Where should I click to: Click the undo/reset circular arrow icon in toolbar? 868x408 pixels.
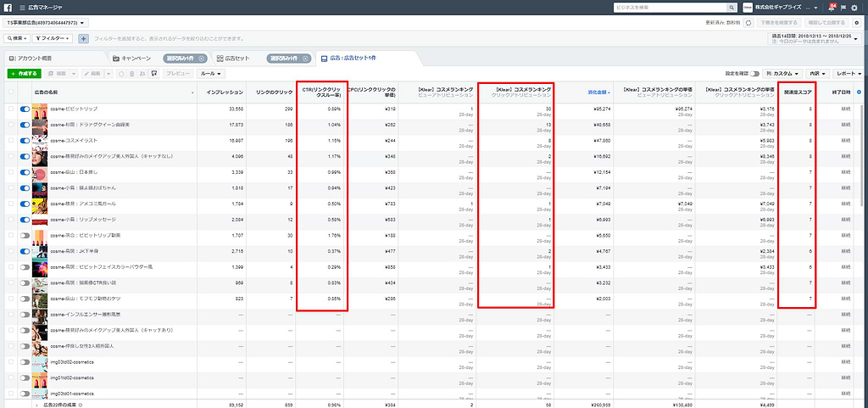click(x=122, y=74)
